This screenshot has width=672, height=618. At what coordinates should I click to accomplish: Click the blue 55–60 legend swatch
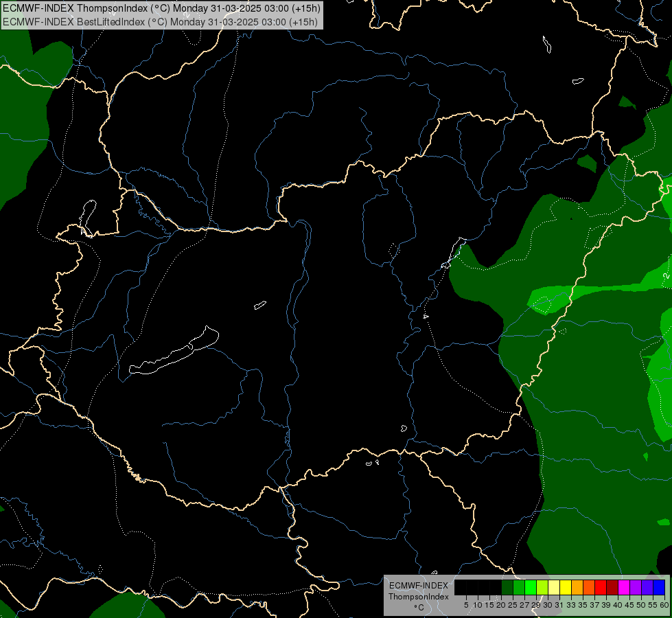click(659, 587)
